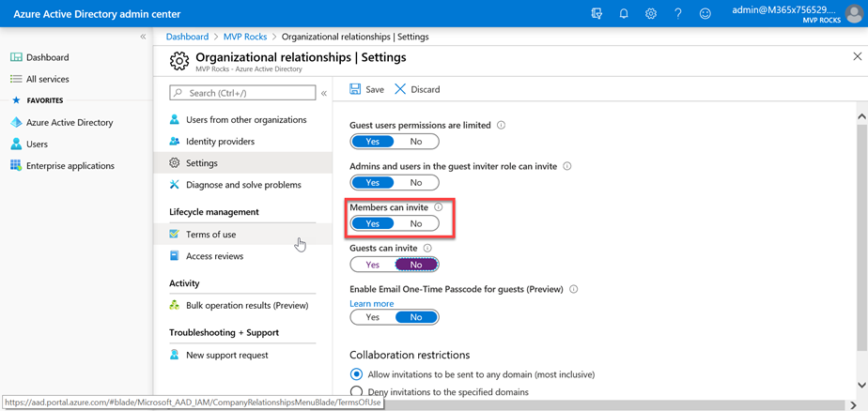This screenshot has width=868, height=411.
Task: Click the vertical scrollbar down arrow
Action: pyautogui.click(x=862, y=384)
